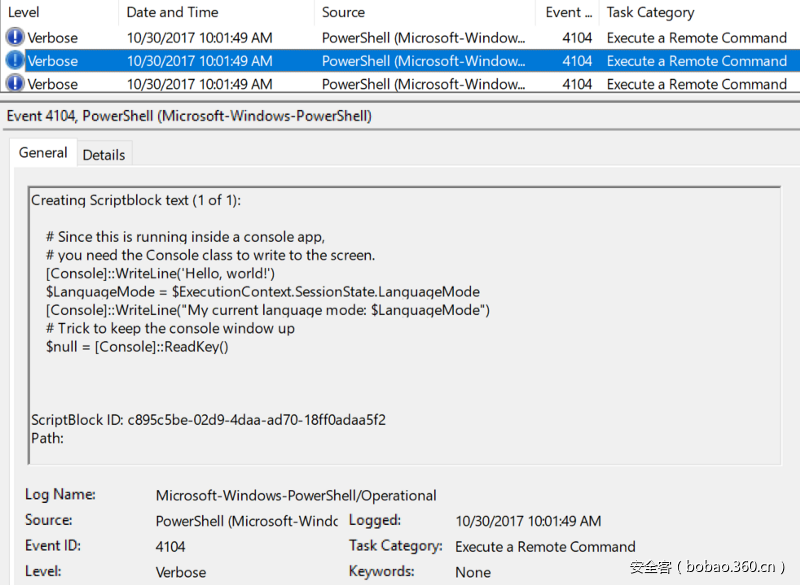Image resolution: width=800 pixels, height=585 pixels.
Task: Select the Log Name value field
Action: click(296, 495)
